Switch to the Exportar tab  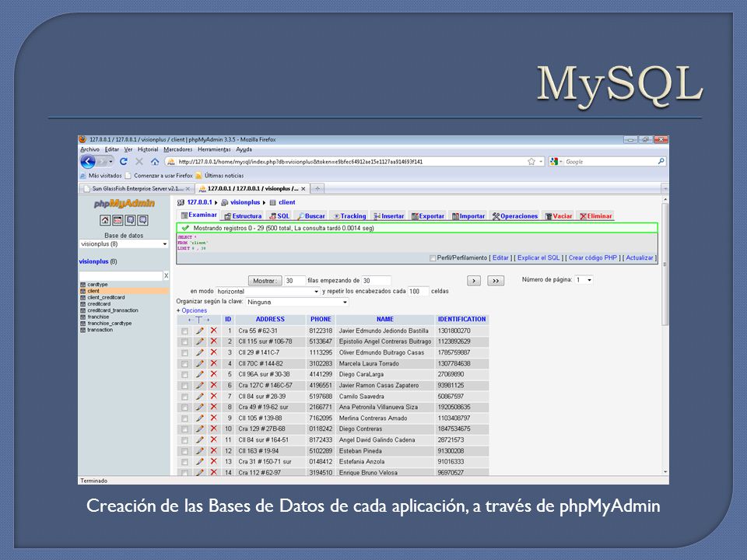point(428,216)
